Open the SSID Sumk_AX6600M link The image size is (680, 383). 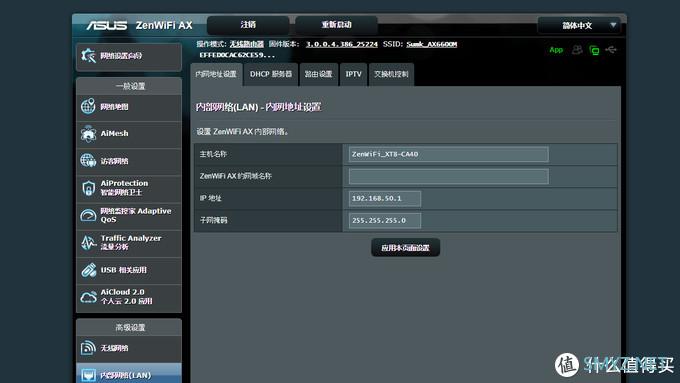[x=432, y=44]
